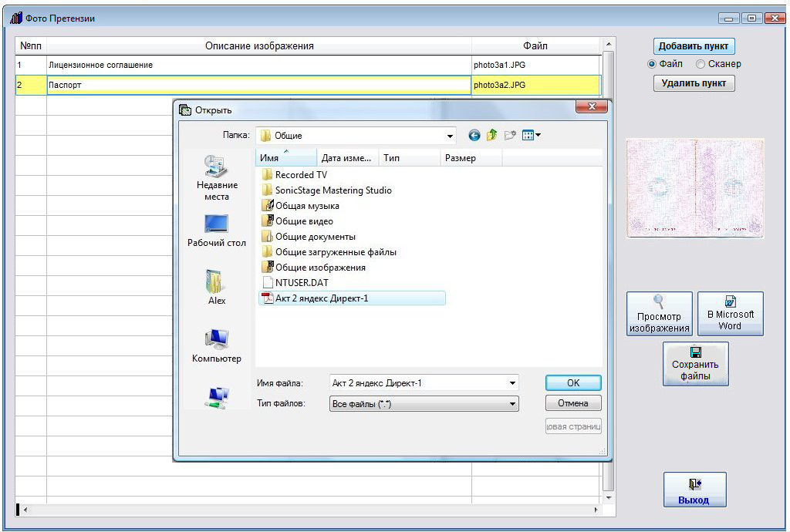Click Просмотр изображения magnifier button

(659, 314)
